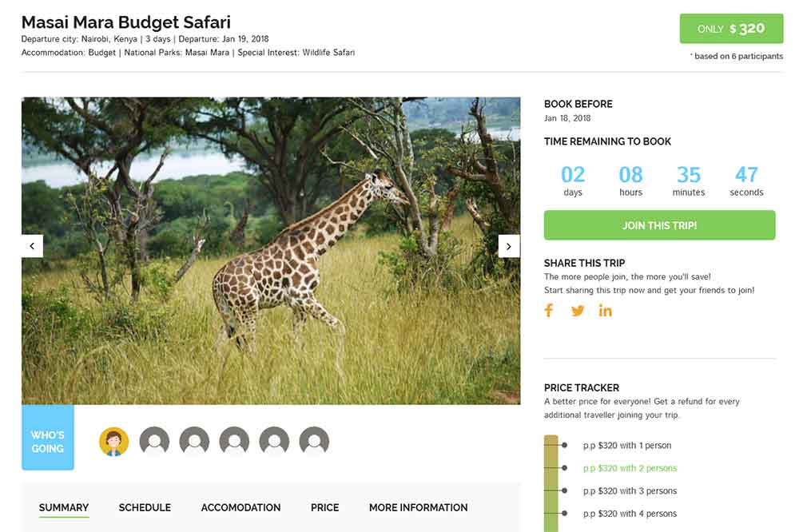The image size is (799, 532).
Task: Show the More Information tab
Action: [x=418, y=507]
